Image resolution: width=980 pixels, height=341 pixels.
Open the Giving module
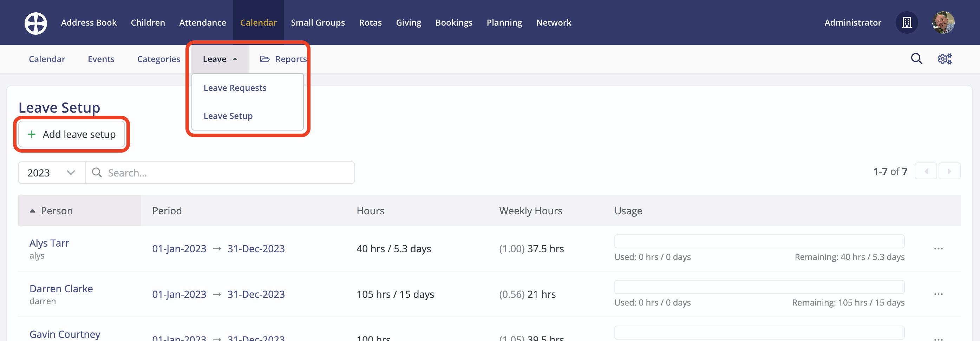[409, 23]
